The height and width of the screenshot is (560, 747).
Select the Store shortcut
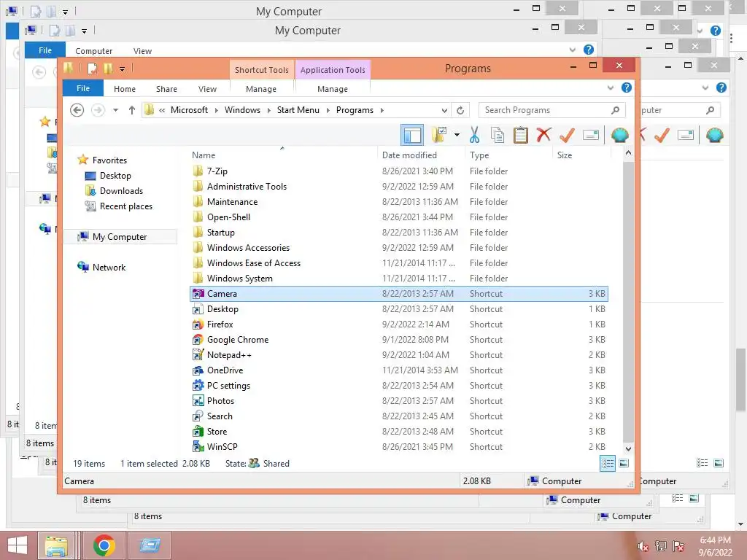point(217,432)
